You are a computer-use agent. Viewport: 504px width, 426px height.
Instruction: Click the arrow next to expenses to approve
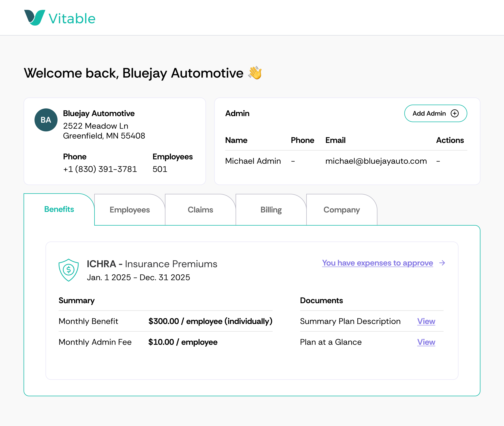pyautogui.click(x=442, y=263)
